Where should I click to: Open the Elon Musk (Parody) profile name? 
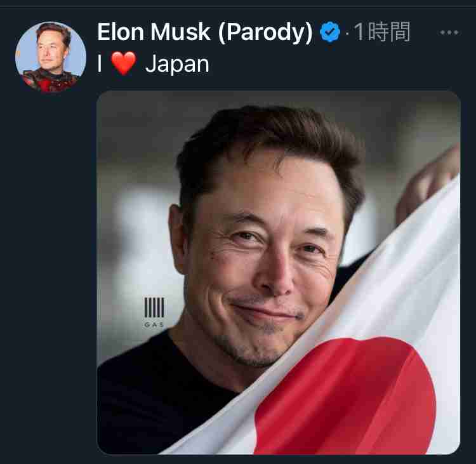click(x=205, y=32)
